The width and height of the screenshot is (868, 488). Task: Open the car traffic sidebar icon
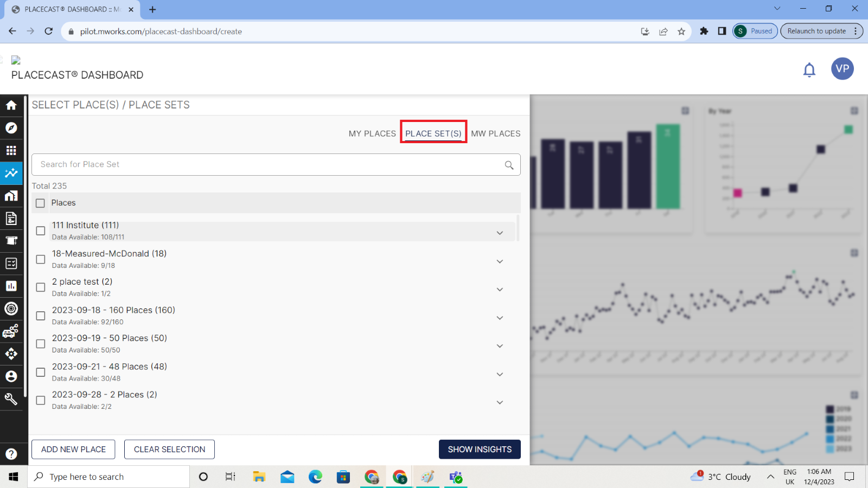[x=11, y=331]
